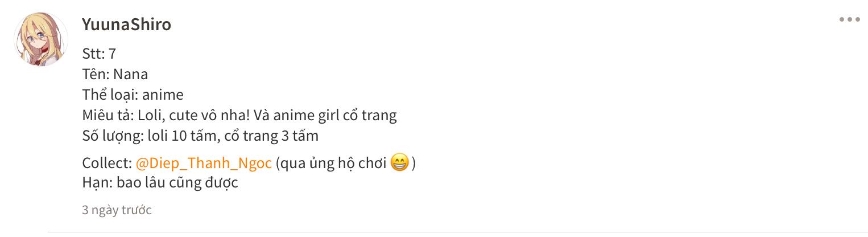Click the word "anime" after Thể loại

pyautogui.click(x=163, y=95)
